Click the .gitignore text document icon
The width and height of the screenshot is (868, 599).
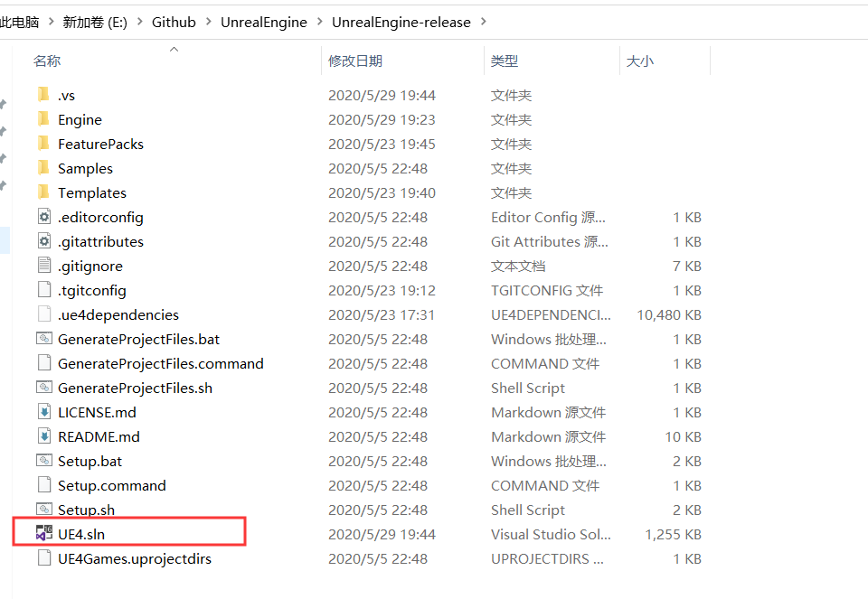44,265
